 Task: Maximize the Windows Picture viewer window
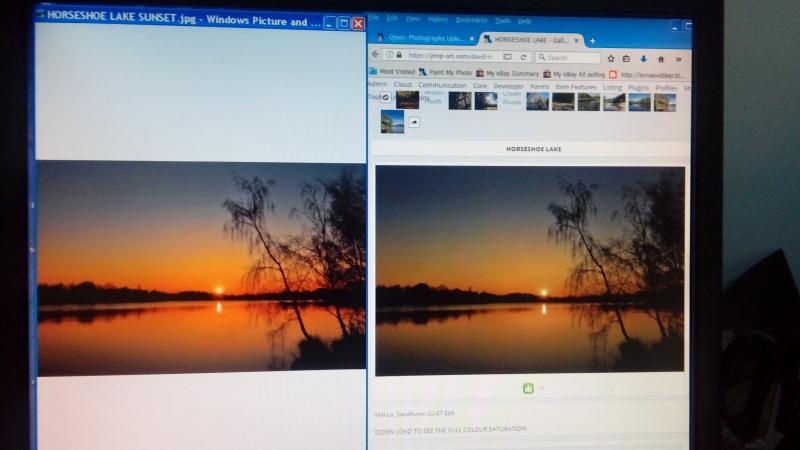pos(344,23)
